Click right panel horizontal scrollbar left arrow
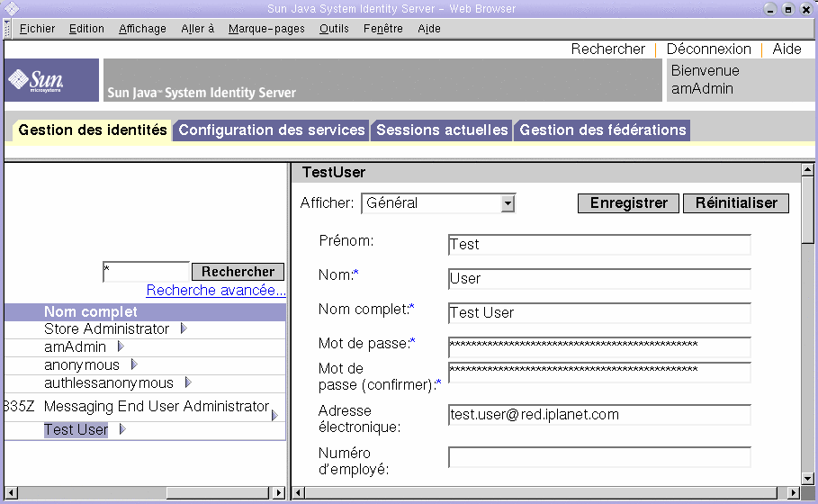Viewport: 818px width, 504px height. pyautogui.click(x=299, y=492)
